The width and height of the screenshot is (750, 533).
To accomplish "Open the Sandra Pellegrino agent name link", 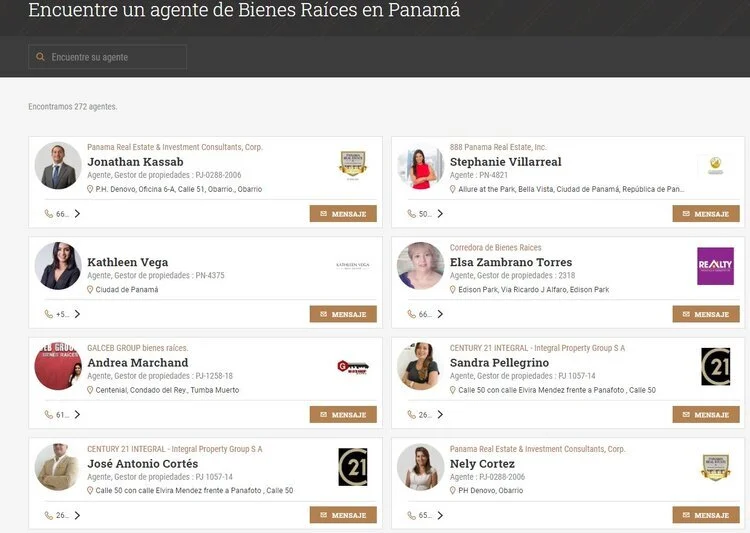I will pyautogui.click(x=499, y=363).
